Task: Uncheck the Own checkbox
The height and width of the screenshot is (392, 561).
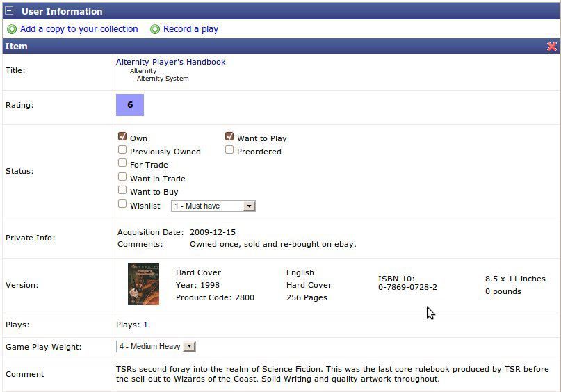Action: tap(122, 136)
